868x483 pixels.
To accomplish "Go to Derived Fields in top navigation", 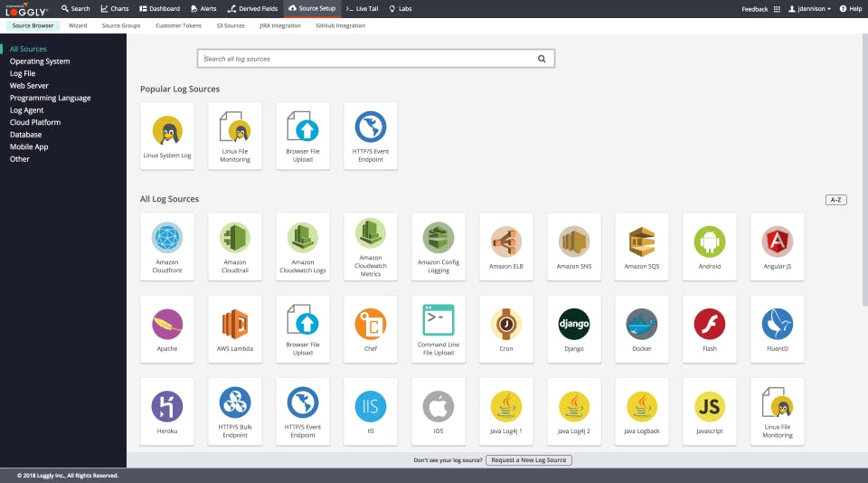I will (252, 9).
